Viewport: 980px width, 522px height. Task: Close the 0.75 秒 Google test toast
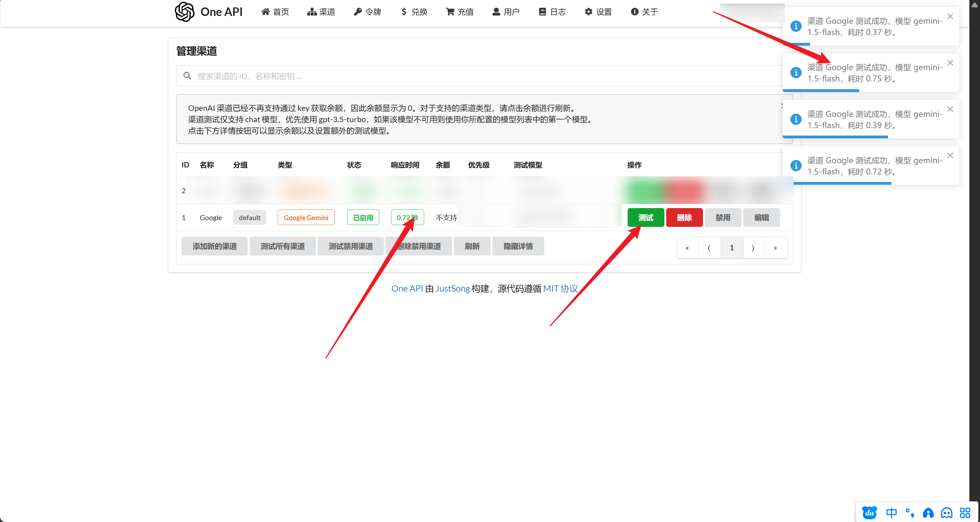[950, 63]
